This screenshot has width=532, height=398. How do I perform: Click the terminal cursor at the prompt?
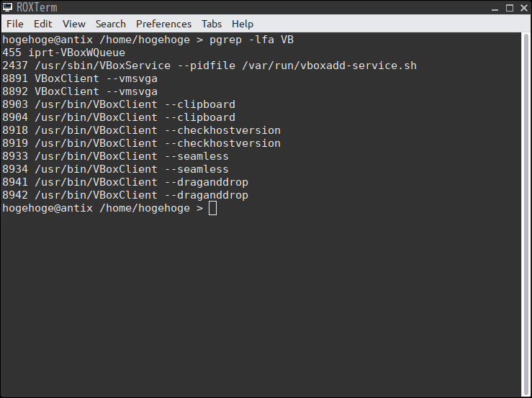pyautogui.click(x=213, y=208)
